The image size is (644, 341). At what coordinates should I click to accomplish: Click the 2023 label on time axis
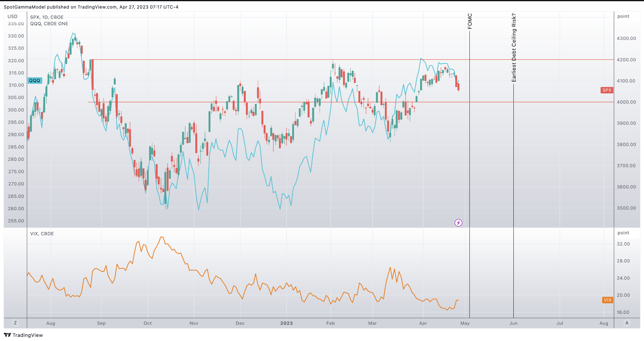pyautogui.click(x=286, y=323)
